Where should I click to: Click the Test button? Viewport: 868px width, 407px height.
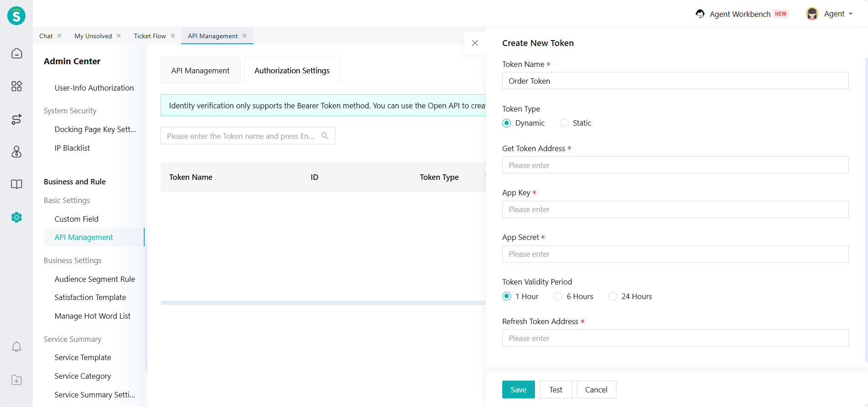(x=555, y=390)
